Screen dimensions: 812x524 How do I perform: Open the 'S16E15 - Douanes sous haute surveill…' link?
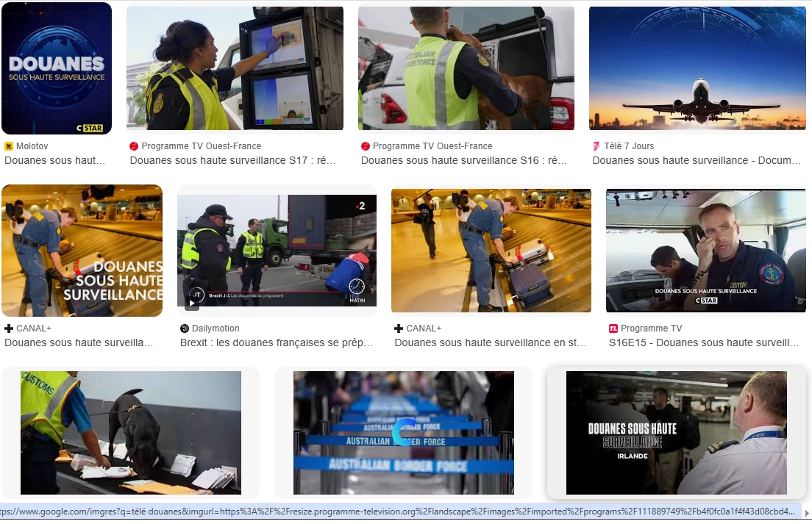click(703, 342)
